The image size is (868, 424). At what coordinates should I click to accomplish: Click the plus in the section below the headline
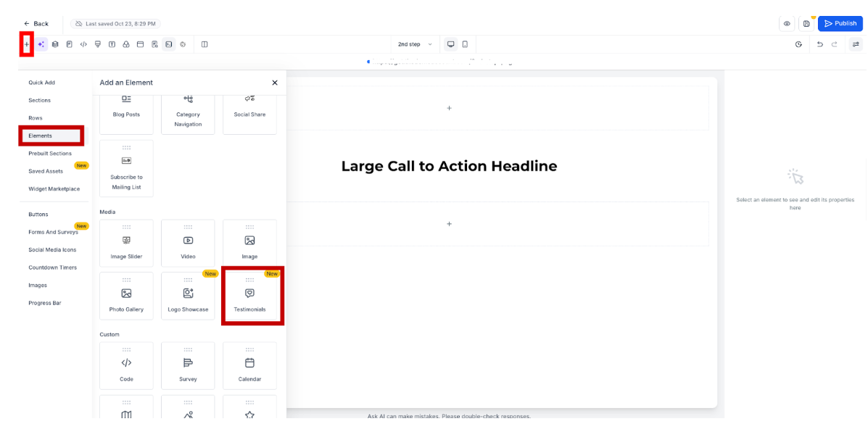click(x=449, y=224)
